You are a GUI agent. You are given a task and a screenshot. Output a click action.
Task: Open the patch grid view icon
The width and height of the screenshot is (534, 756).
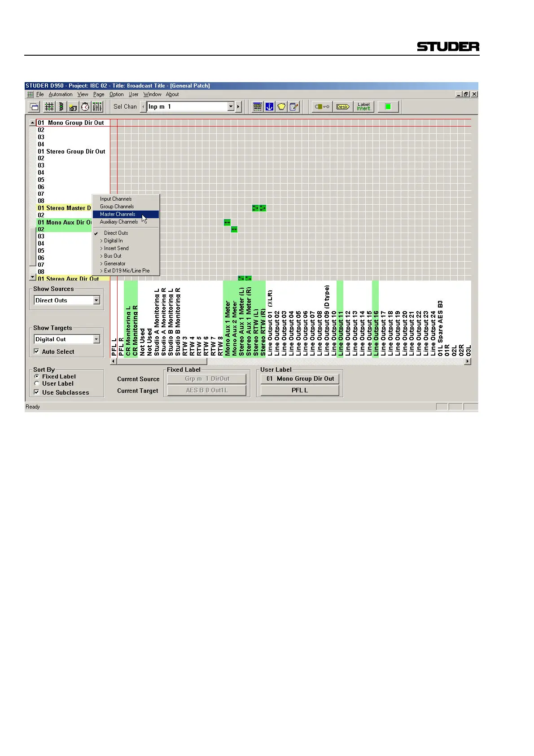click(49, 107)
